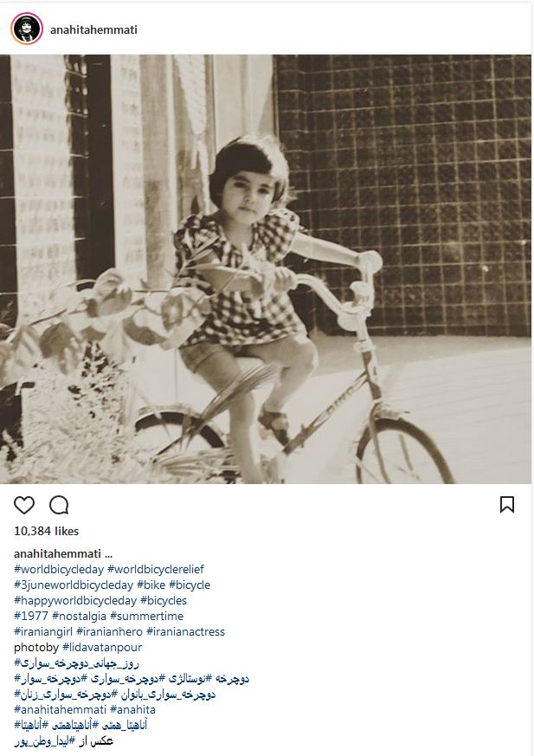This screenshot has width=534, height=756.
Task: Open anahitahemmati username in post header
Action: click(x=93, y=30)
